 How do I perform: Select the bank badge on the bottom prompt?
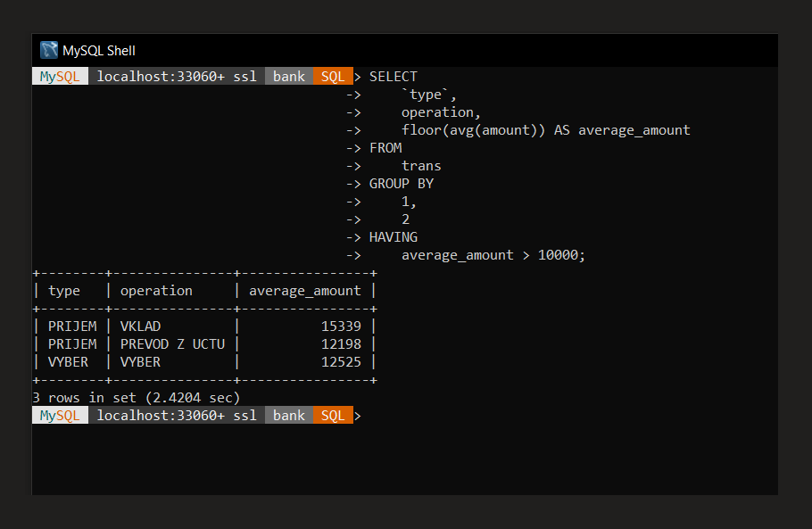coord(288,415)
